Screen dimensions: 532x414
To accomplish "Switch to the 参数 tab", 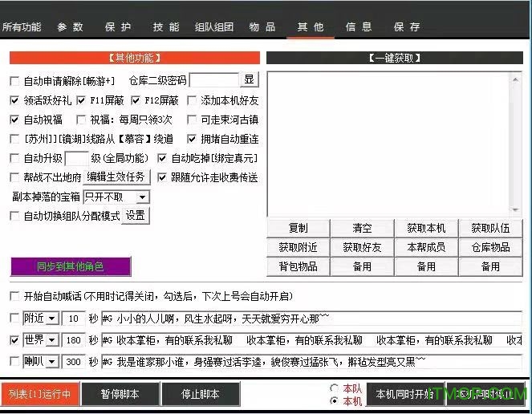I will (71, 26).
